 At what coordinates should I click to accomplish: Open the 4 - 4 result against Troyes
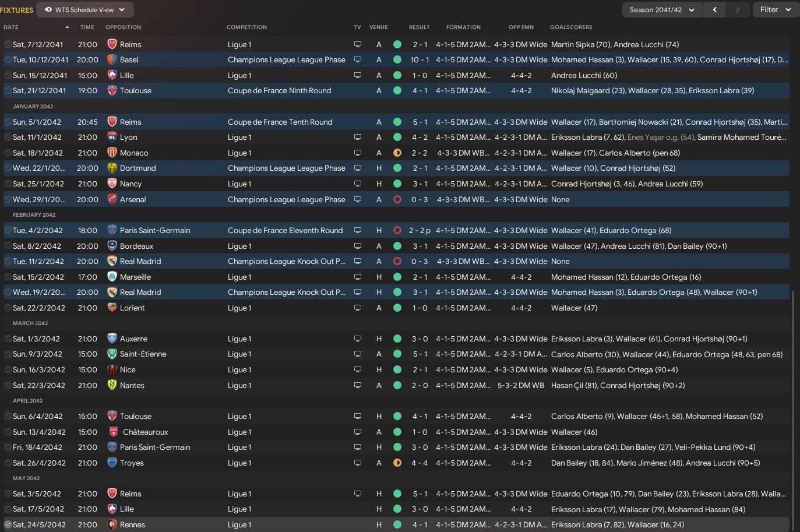pos(420,463)
